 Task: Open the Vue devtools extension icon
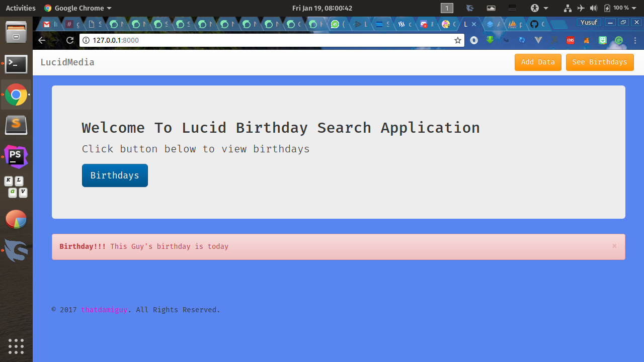(x=538, y=40)
